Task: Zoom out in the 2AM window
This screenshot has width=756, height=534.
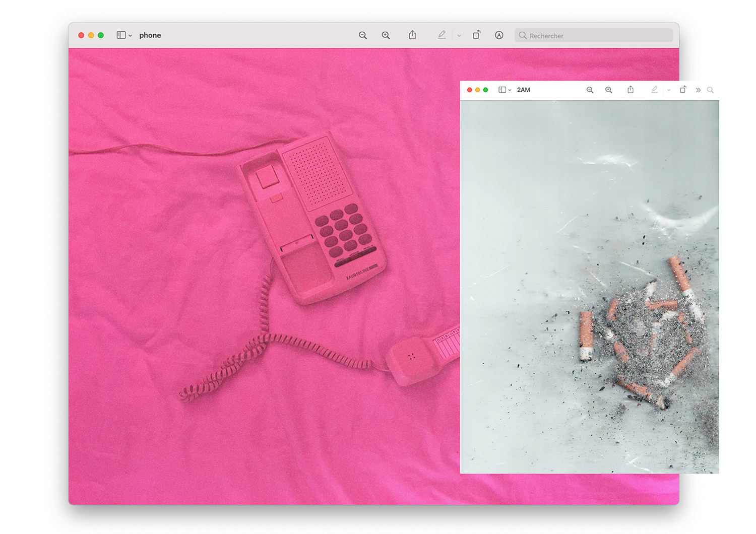Action: (x=590, y=90)
